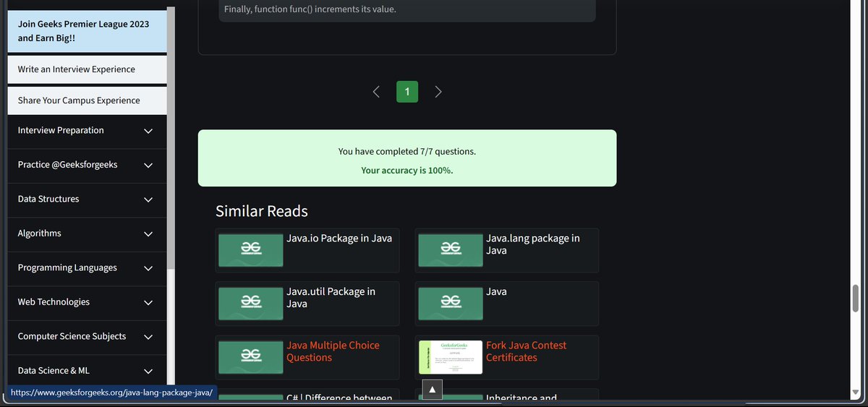The height and width of the screenshot is (407, 868).
Task: Expand the Programming Languages chevron
Action: pos(148,268)
